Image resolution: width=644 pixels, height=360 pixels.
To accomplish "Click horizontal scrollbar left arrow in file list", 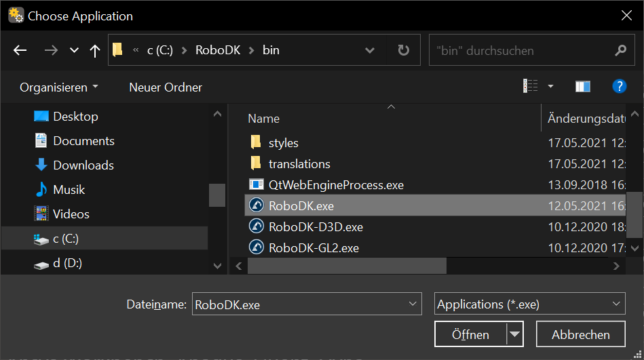I will pos(239,266).
